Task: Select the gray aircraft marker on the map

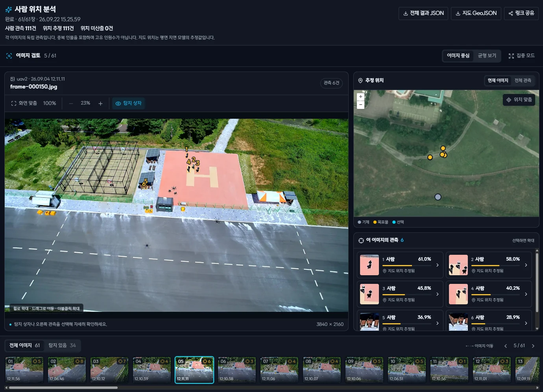Action: [x=438, y=197]
